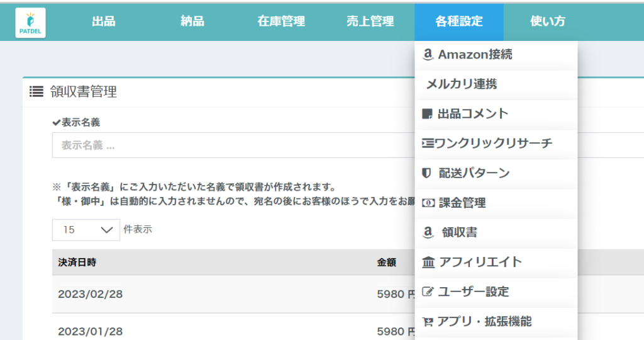Open the 出品 navigation menu

(104, 21)
